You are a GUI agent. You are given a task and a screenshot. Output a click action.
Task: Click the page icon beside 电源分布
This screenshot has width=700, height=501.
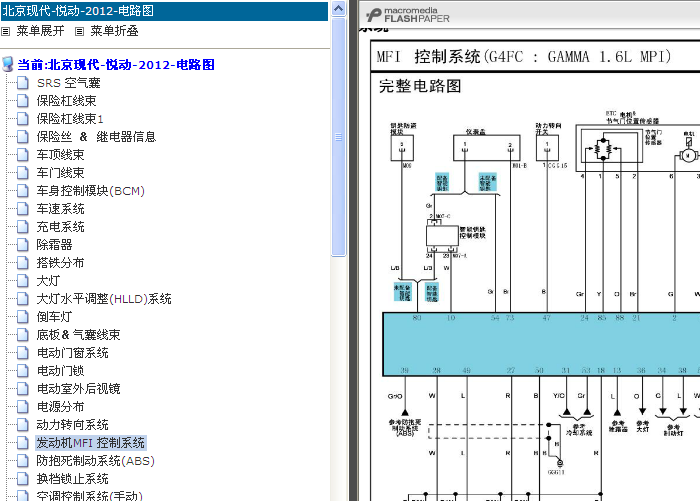[23, 406]
